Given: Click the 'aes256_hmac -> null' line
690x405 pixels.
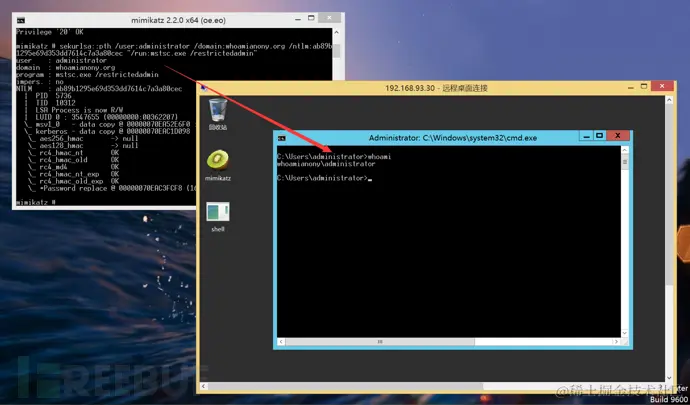Looking at the screenshot, I should click(89, 138).
